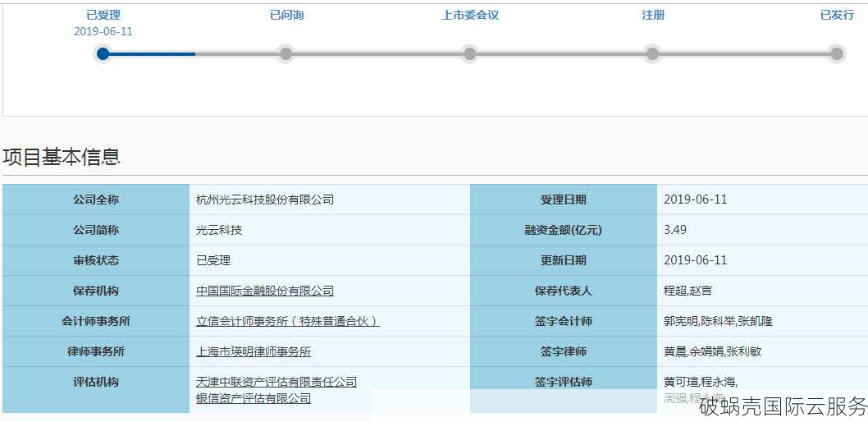Click the 律师事务所 header cell

(x=96, y=351)
